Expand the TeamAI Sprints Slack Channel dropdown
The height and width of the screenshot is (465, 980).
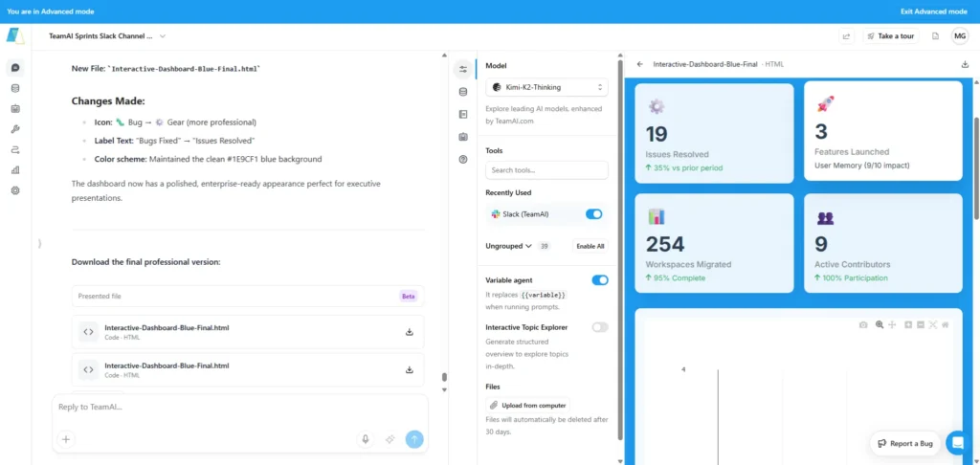[163, 36]
